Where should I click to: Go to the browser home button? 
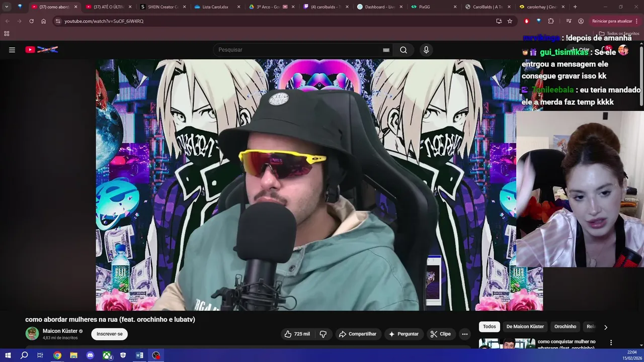point(43,21)
